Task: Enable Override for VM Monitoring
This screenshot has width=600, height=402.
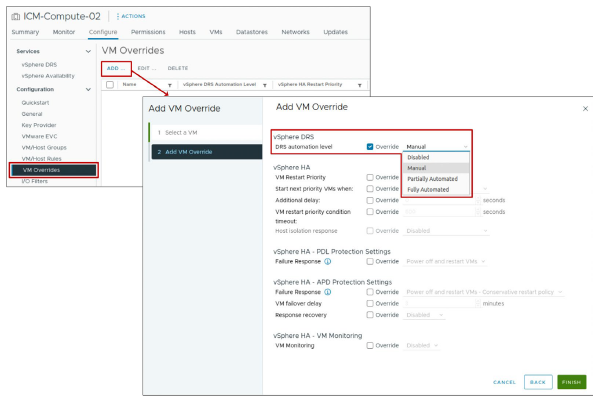Action: pyautogui.click(x=370, y=346)
